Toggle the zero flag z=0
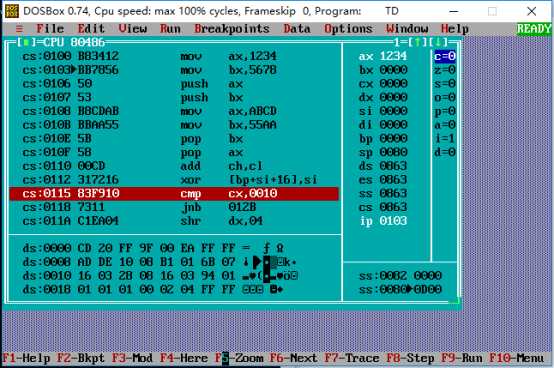 (x=445, y=70)
